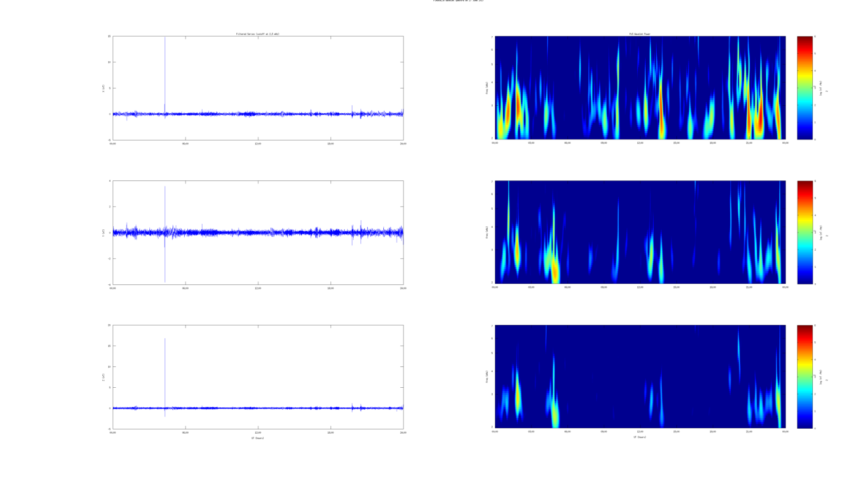The height and width of the screenshot is (482, 868).
Task: Click the 'Filtered Series (cutoff at 2.5 mHz)' title
Action: tap(258, 34)
